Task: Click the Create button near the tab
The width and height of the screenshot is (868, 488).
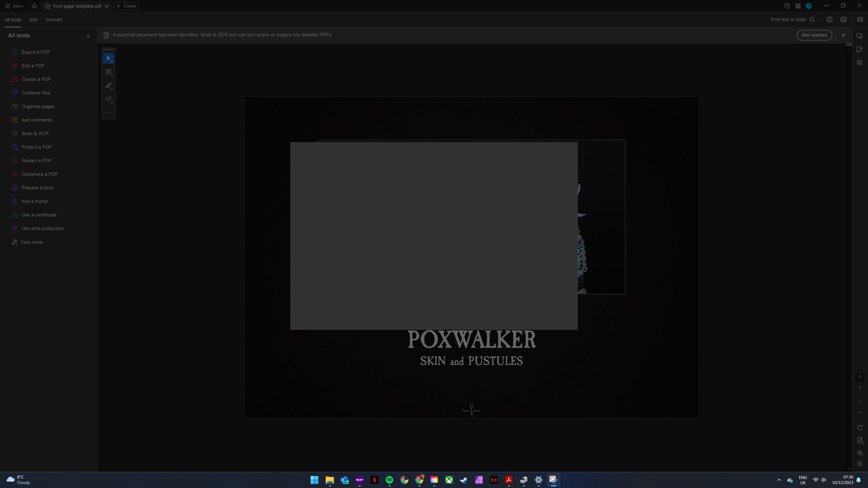Action: pos(126,6)
